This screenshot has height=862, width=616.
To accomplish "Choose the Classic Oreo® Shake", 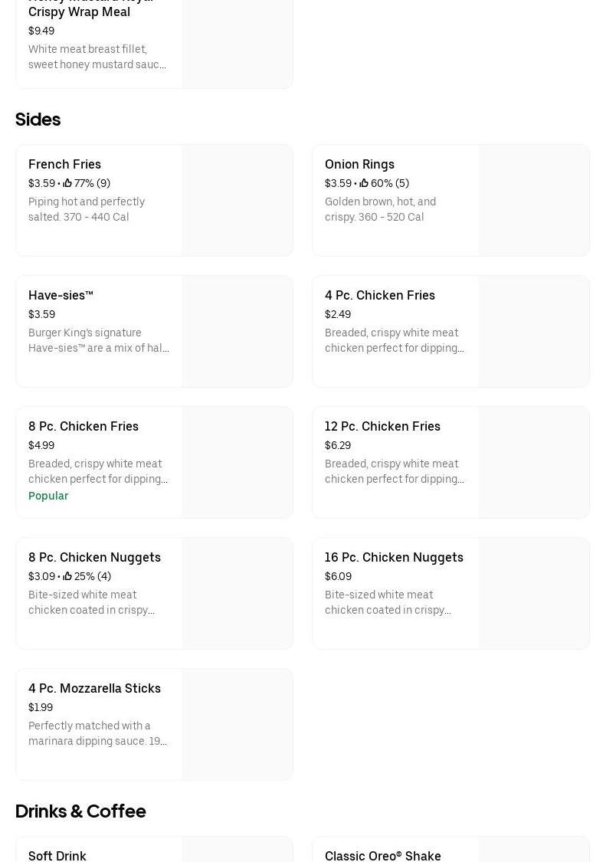I will pyautogui.click(x=383, y=855).
